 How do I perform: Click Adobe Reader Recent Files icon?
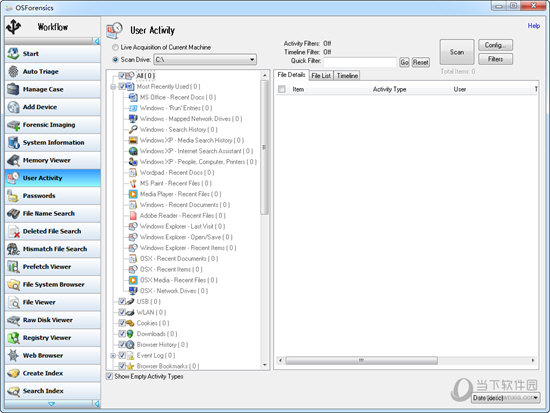tap(133, 215)
